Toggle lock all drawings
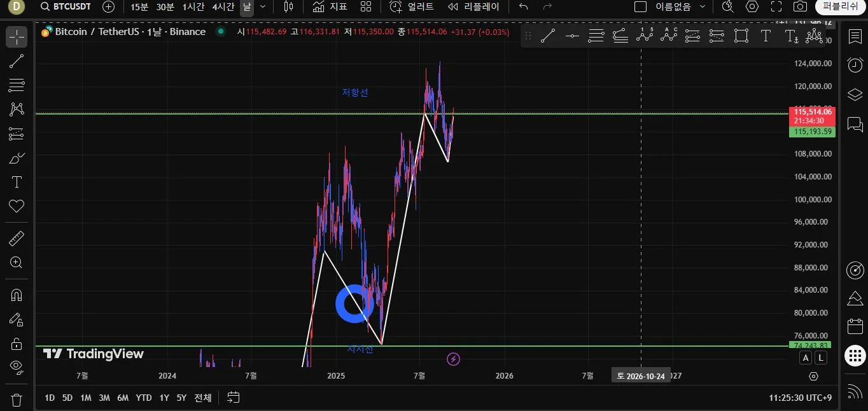868x411 pixels. click(17, 344)
